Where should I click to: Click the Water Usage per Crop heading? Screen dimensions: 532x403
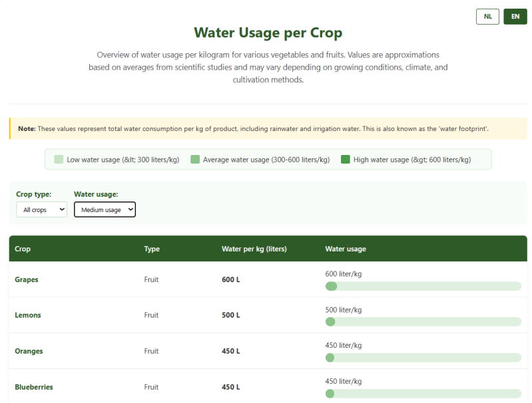click(x=268, y=33)
